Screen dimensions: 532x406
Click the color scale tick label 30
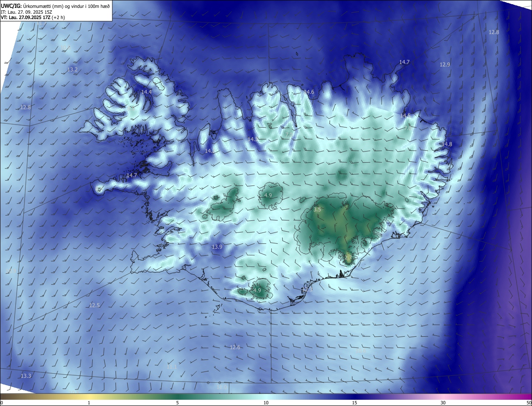pyautogui.click(x=443, y=403)
